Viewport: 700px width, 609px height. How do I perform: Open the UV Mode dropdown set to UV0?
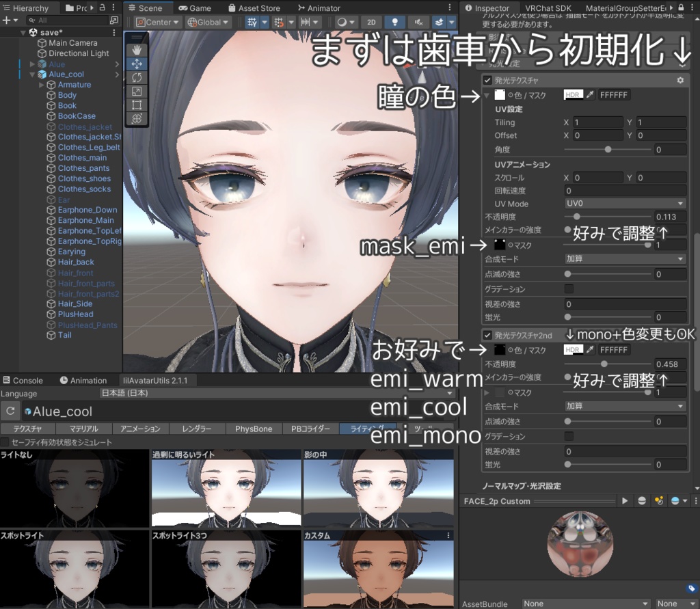pos(624,204)
